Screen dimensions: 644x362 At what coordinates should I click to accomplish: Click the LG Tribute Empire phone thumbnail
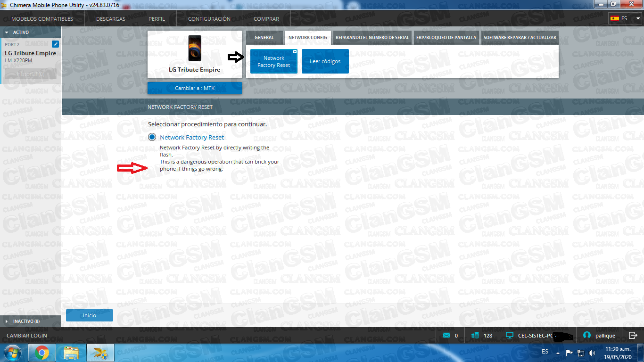(195, 49)
